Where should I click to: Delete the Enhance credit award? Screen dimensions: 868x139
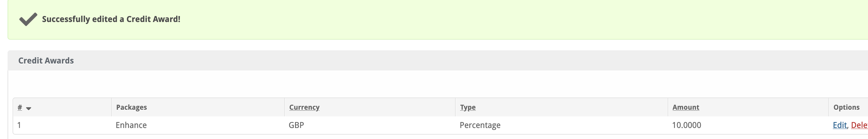tap(859, 125)
